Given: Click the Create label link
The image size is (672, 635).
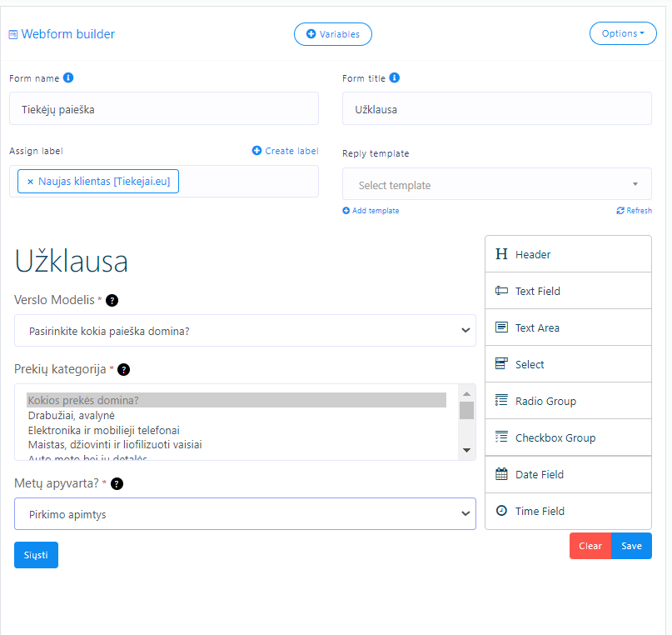Looking at the screenshot, I should point(286,151).
